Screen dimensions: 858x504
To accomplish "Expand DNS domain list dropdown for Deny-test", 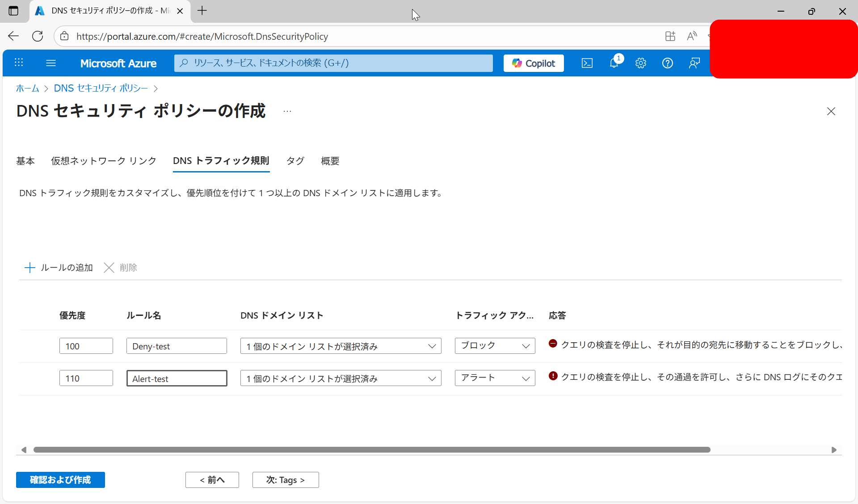I will [x=341, y=346].
